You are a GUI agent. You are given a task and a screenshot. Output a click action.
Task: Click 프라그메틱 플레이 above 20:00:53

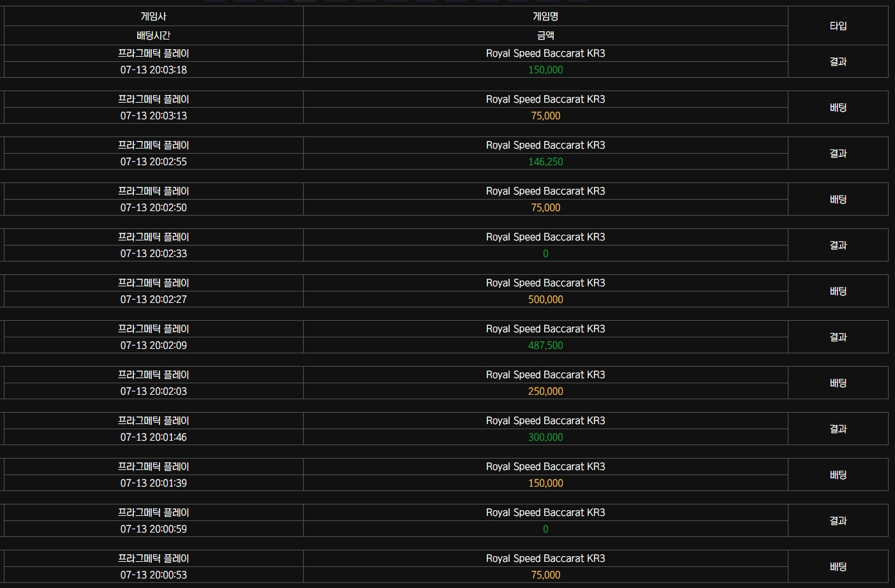154,559
